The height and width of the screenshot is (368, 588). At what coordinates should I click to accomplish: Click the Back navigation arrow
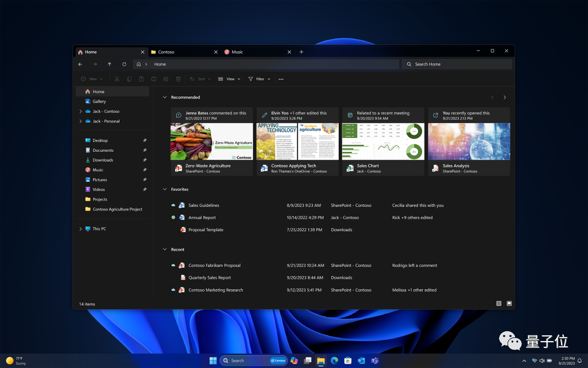coord(80,64)
